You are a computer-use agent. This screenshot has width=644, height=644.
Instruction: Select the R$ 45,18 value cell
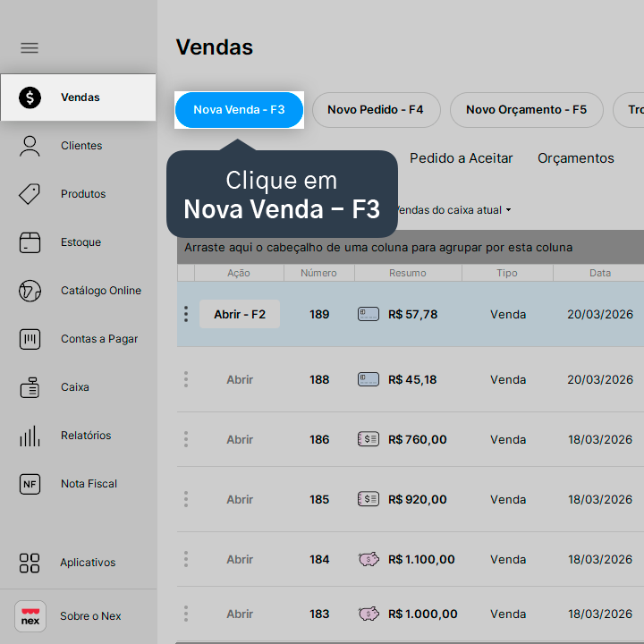click(x=412, y=380)
